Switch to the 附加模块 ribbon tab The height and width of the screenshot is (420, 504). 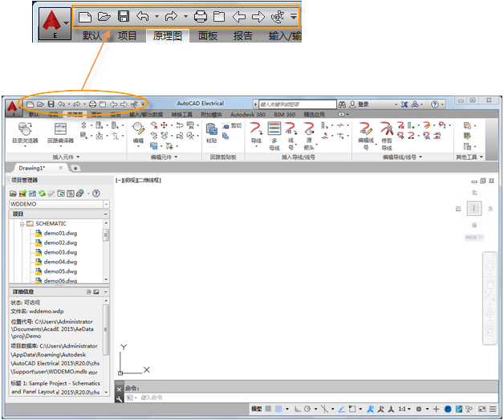pyautogui.click(x=211, y=115)
